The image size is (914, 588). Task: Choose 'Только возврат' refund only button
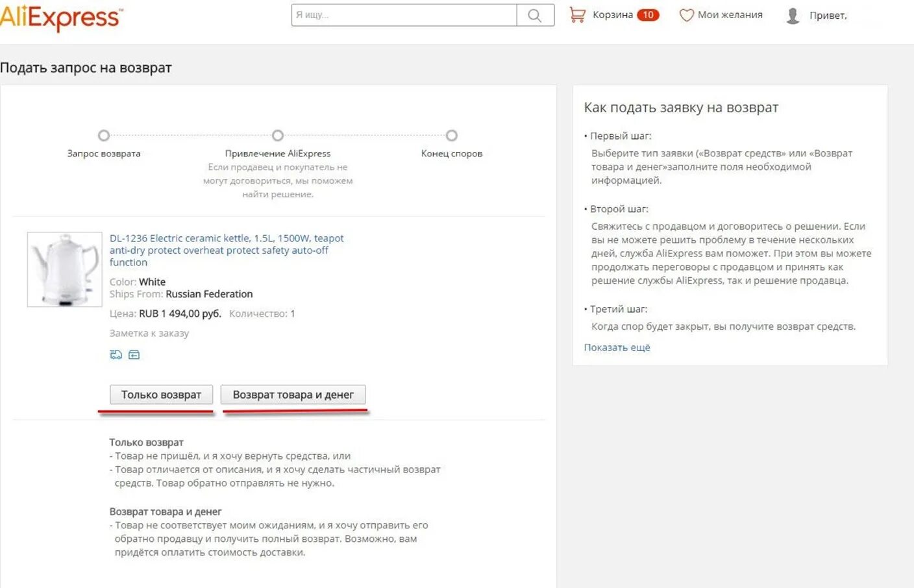point(161,395)
